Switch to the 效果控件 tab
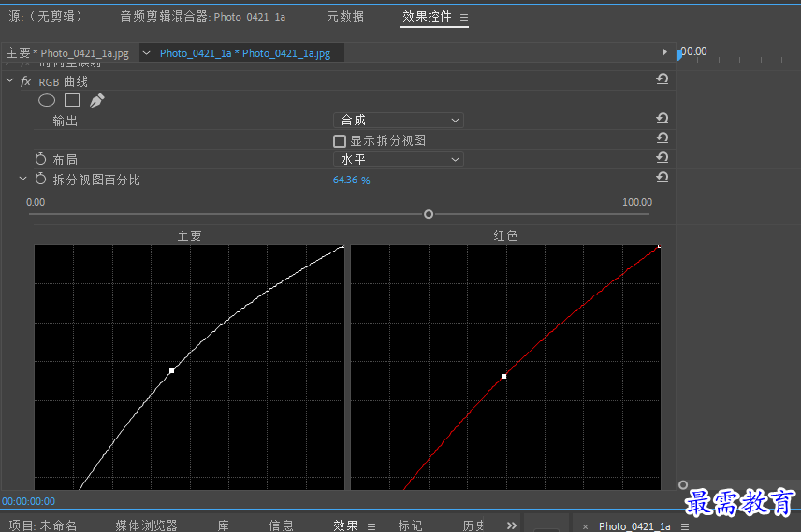 [x=427, y=16]
